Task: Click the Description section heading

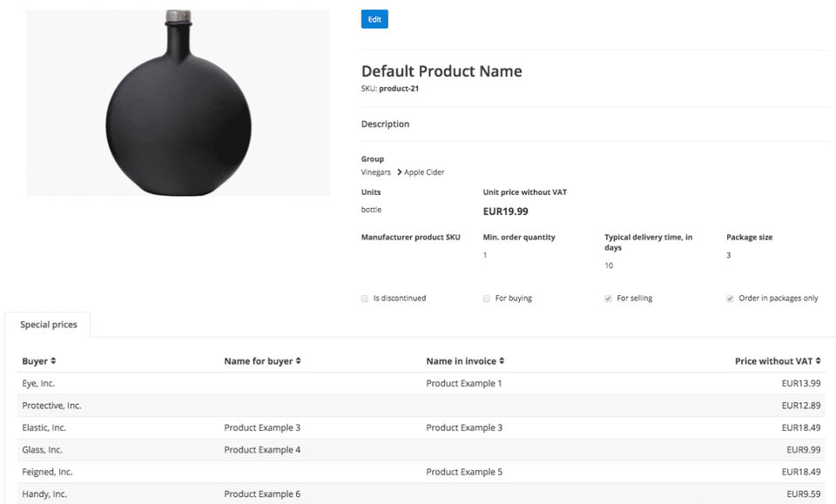Action: (385, 124)
